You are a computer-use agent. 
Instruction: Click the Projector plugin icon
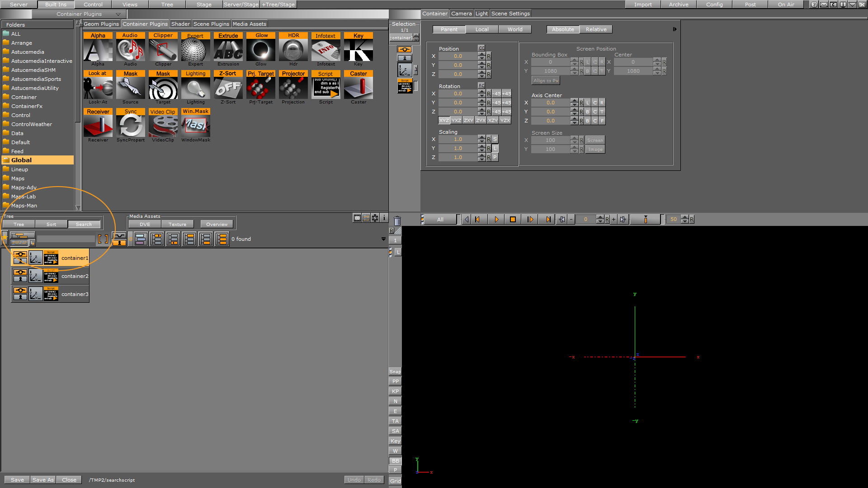(292, 88)
